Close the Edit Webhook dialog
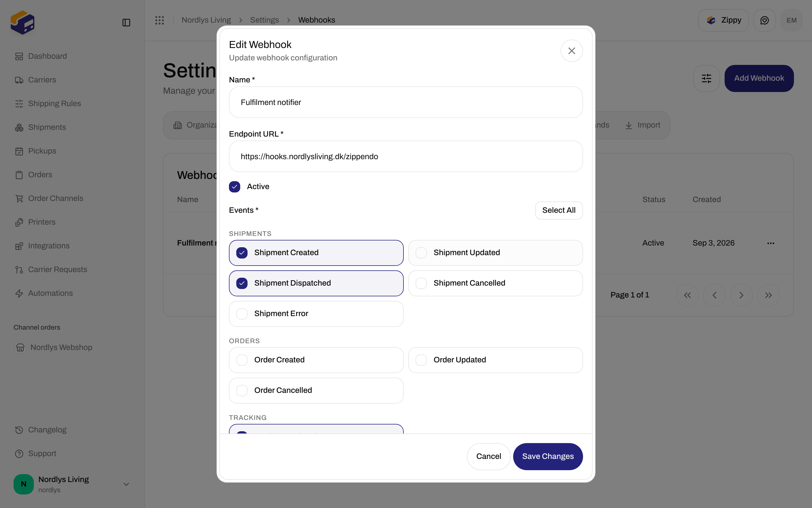The width and height of the screenshot is (812, 508). coord(572,51)
